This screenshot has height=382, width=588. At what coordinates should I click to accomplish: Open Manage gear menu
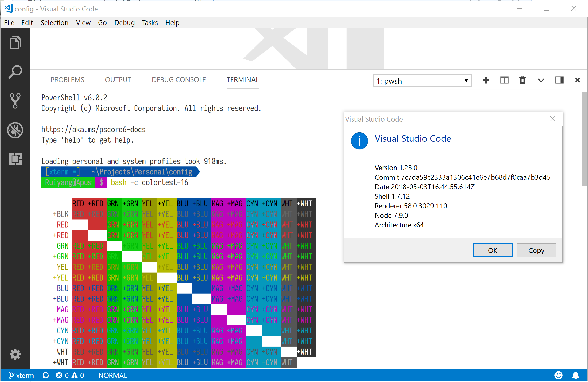(15, 354)
